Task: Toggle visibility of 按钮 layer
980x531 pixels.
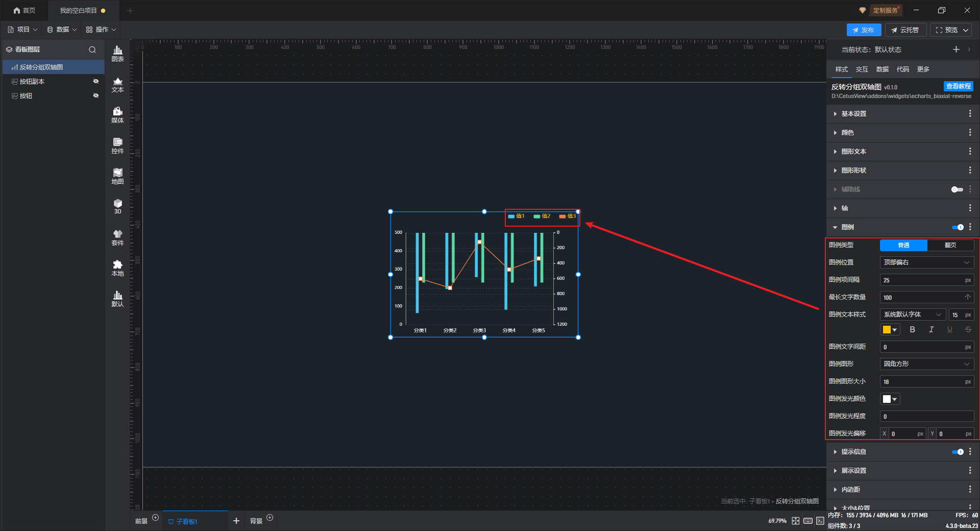Action: (x=95, y=95)
